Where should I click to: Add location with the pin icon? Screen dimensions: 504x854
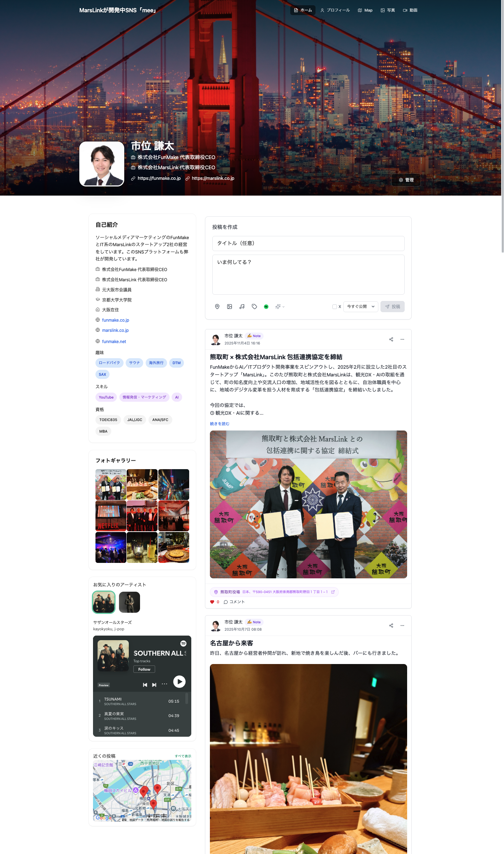(217, 307)
